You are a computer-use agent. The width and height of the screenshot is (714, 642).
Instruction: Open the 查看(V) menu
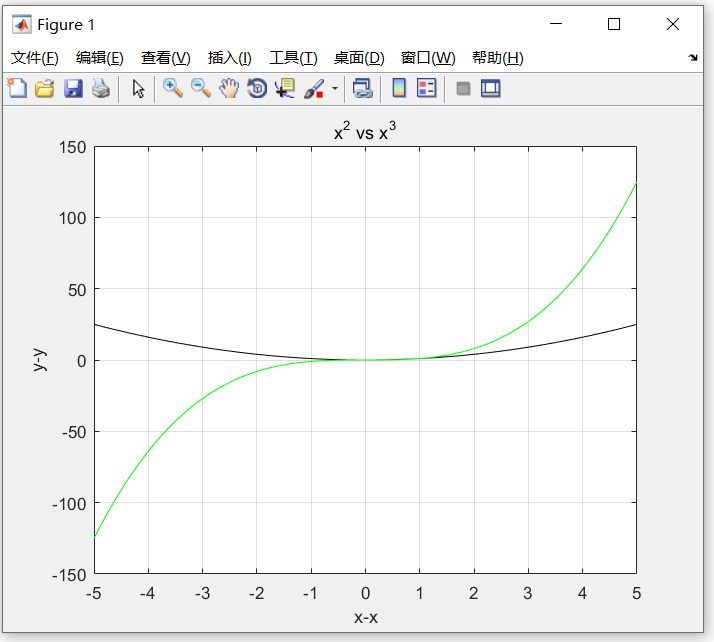coord(165,58)
